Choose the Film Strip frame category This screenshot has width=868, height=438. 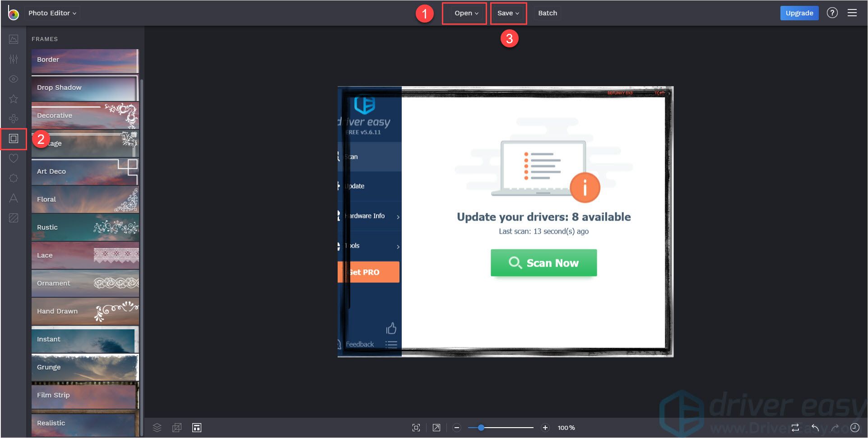[x=85, y=396]
